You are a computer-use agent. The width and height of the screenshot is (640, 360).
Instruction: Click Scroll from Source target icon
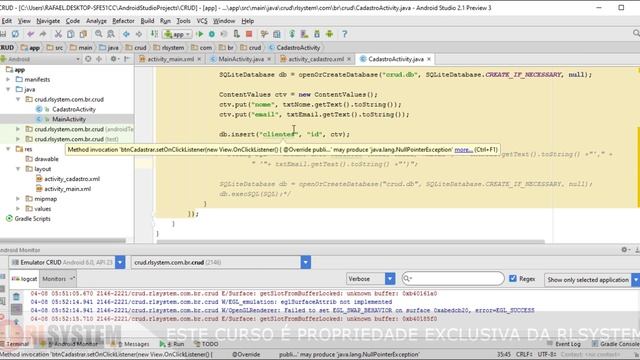[x=88, y=59]
